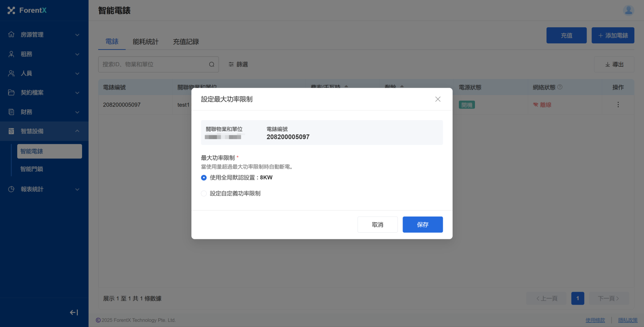Open 智能門鎖 in the sidebar

coord(32,169)
